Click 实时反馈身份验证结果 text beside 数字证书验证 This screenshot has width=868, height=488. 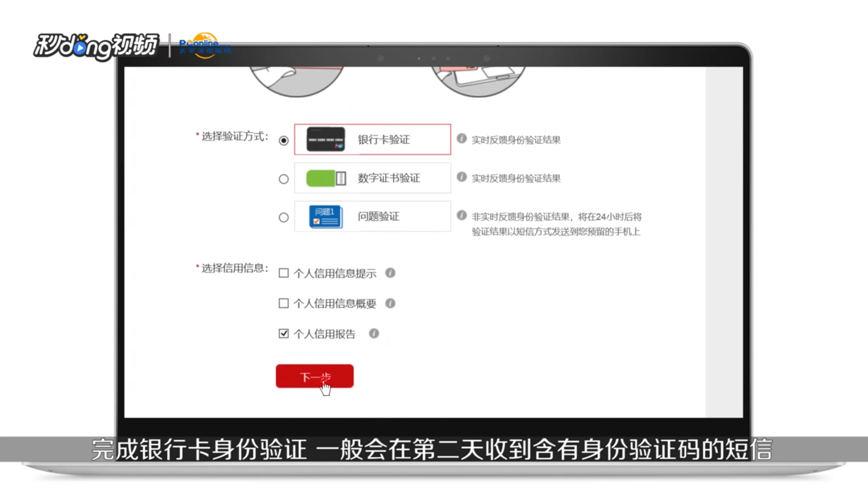click(x=516, y=178)
